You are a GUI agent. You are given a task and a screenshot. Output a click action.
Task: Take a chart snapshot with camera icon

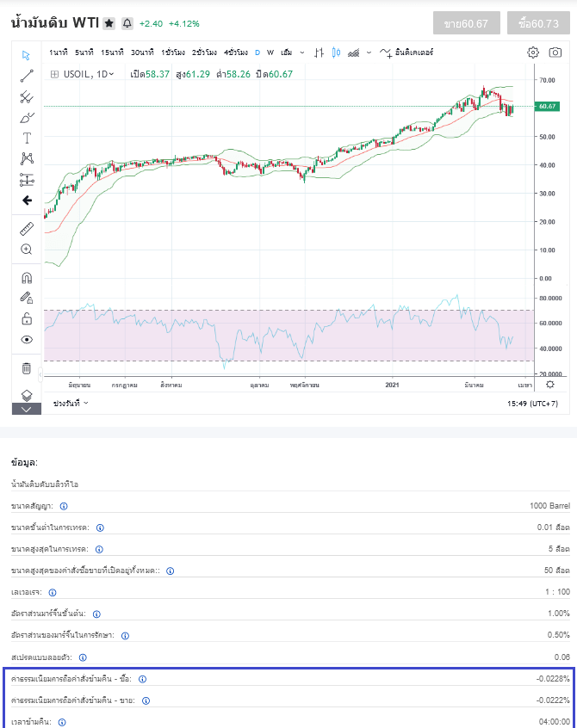click(555, 52)
